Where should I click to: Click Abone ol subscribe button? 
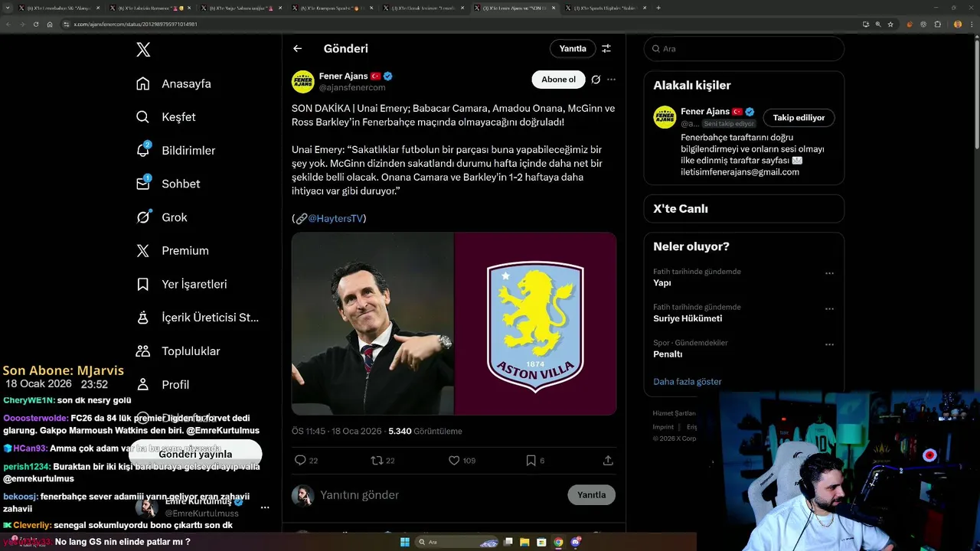(558, 80)
